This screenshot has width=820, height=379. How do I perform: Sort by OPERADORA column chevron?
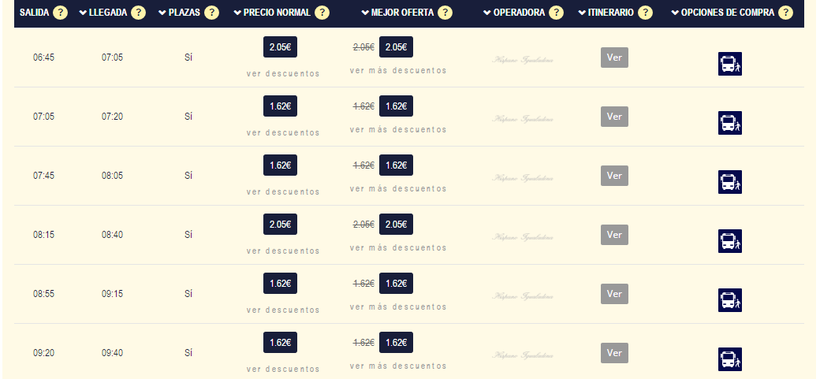pos(487,13)
